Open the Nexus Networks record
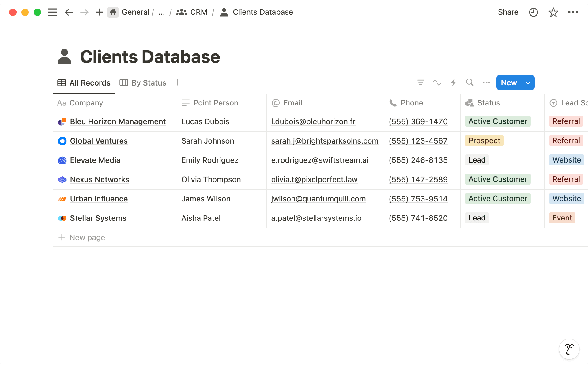Screen dimensions: 588x368 (100, 179)
